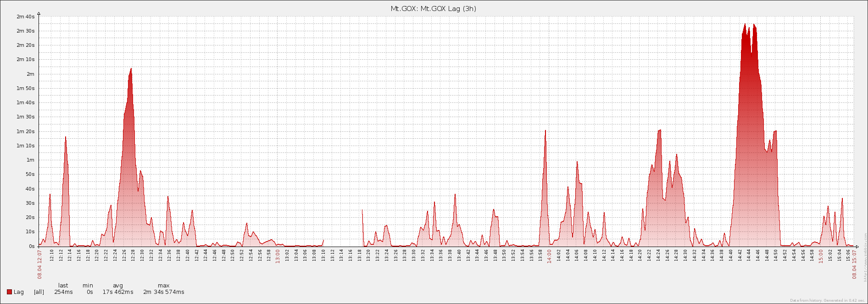Select the "Lag" legend label

pyautogui.click(x=19, y=292)
